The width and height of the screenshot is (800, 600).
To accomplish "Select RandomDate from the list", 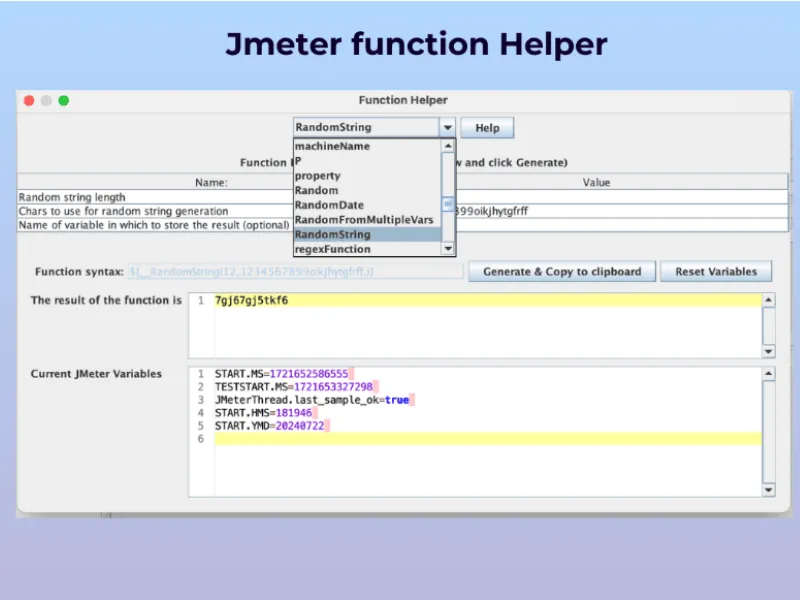I will [367, 205].
